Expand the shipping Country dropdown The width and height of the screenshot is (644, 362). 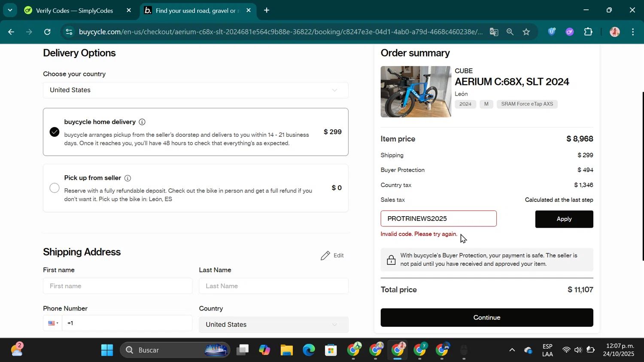pos(273,325)
